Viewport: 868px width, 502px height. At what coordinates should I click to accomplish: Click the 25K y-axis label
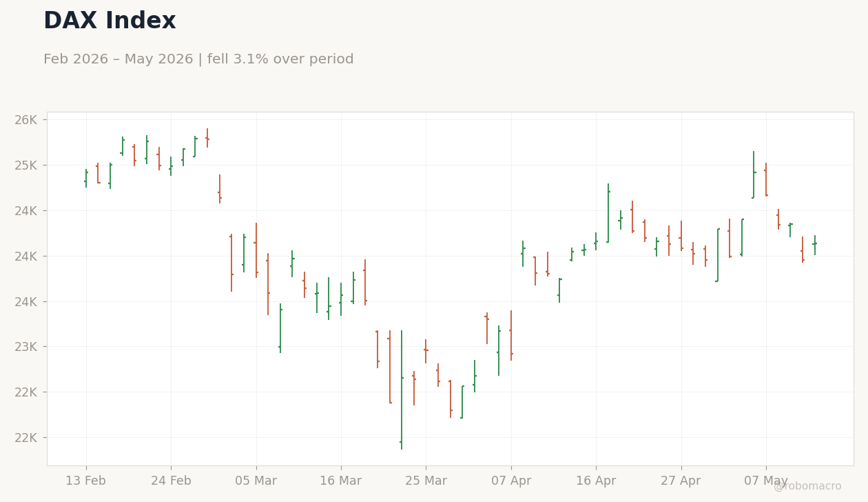tap(26, 165)
